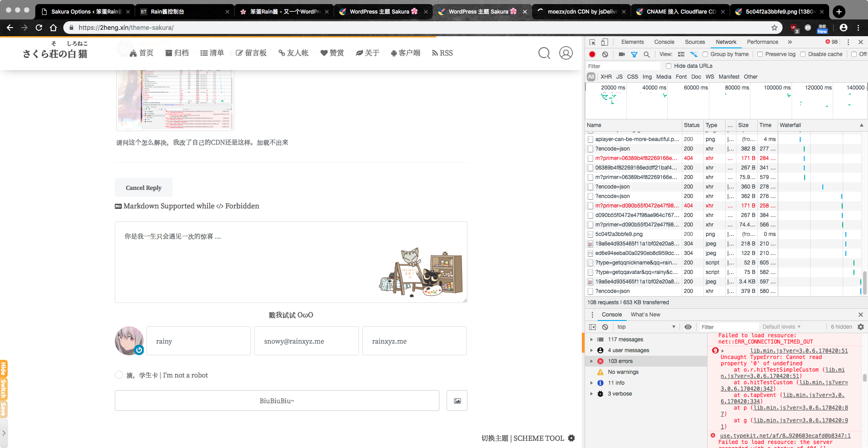Filter network requests by Img

tap(647, 77)
